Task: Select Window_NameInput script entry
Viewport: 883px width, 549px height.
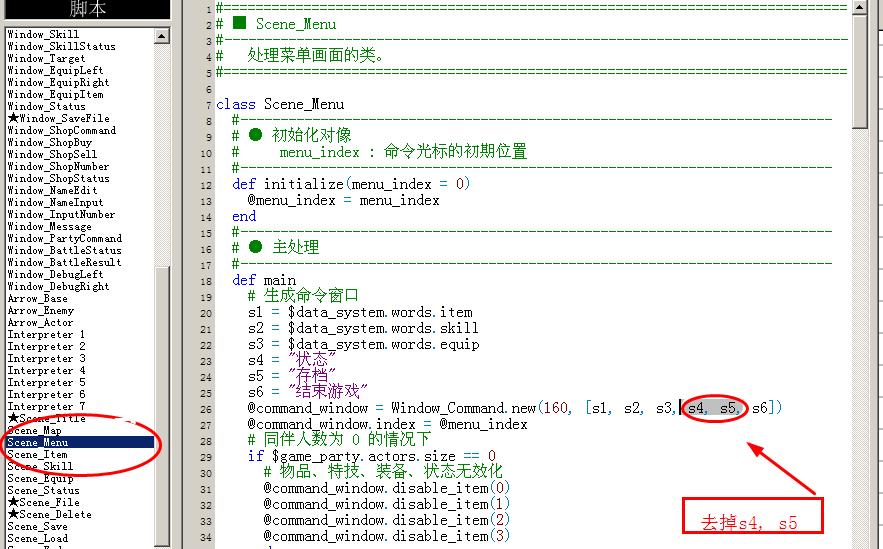Action: (55, 203)
